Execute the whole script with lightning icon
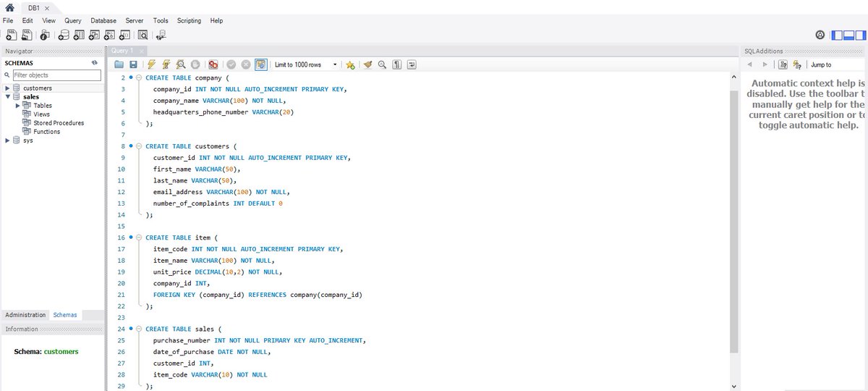Image resolution: width=868 pixels, height=391 pixels. (x=151, y=64)
